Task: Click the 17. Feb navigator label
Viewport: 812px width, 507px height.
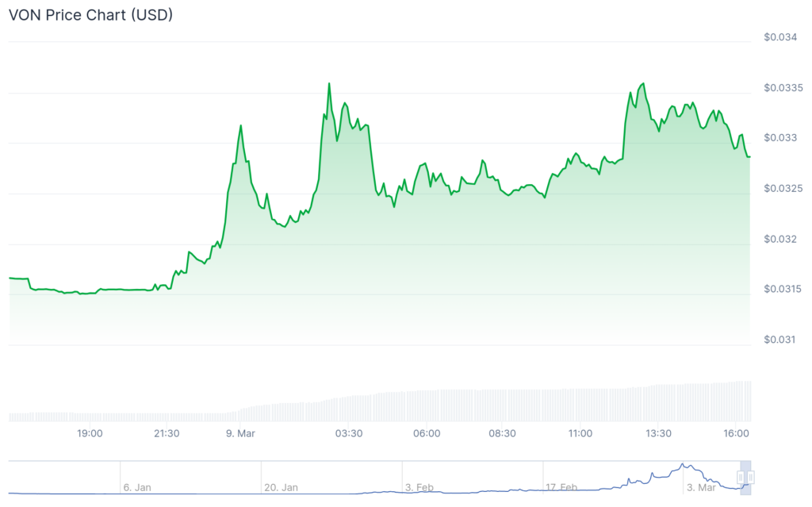Action: pyautogui.click(x=560, y=488)
